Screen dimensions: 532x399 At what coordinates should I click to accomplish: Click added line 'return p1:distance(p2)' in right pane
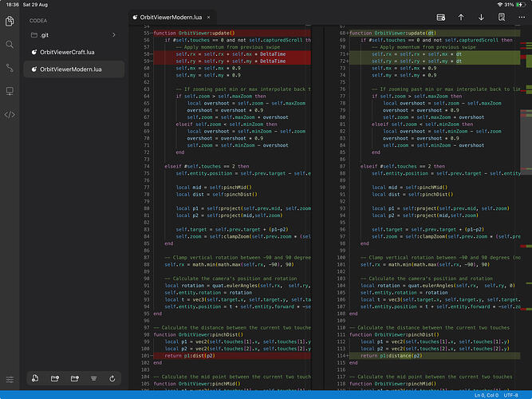pyautogui.click(x=391, y=356)
